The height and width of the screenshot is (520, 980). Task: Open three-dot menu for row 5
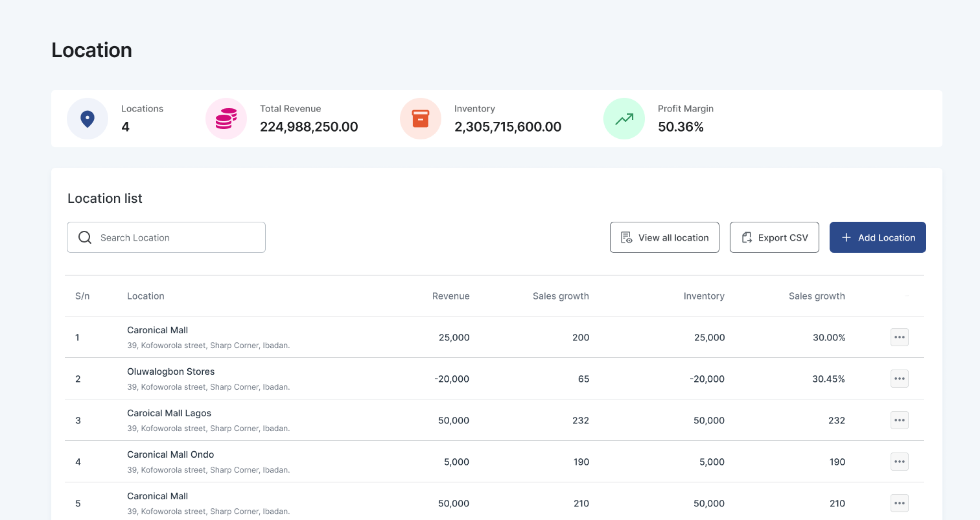[x=899, y=503]
